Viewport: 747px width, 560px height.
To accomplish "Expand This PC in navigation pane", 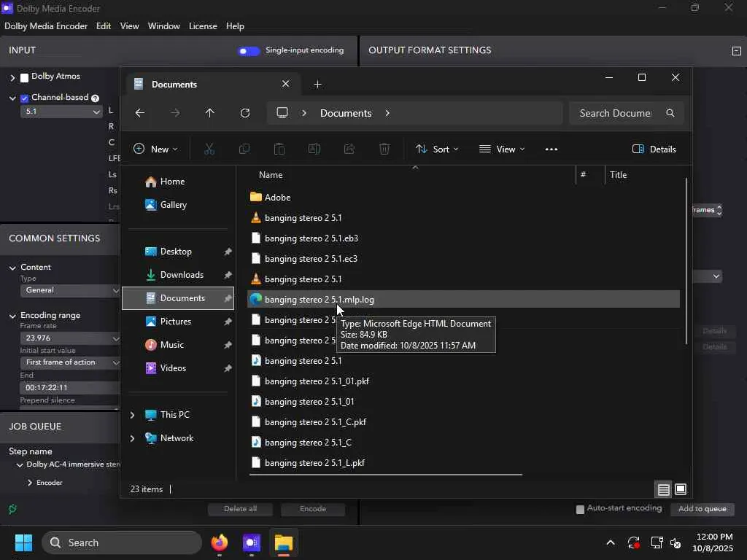I will click(x=133, y=415).
